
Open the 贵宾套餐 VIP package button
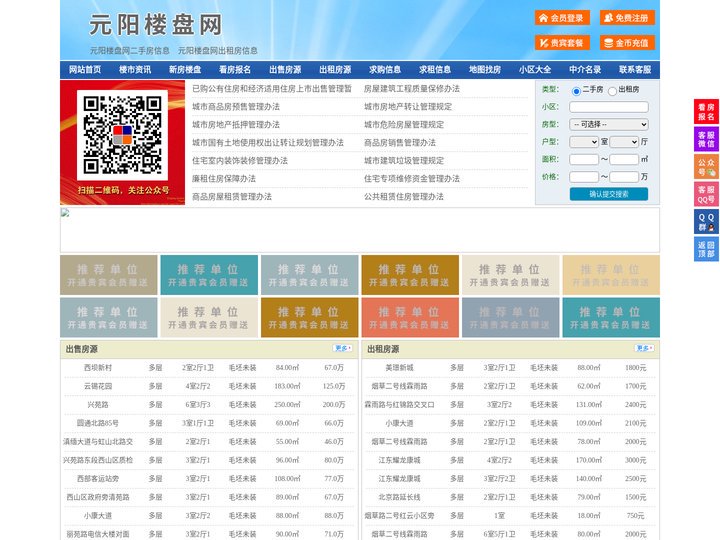(562, 43)
